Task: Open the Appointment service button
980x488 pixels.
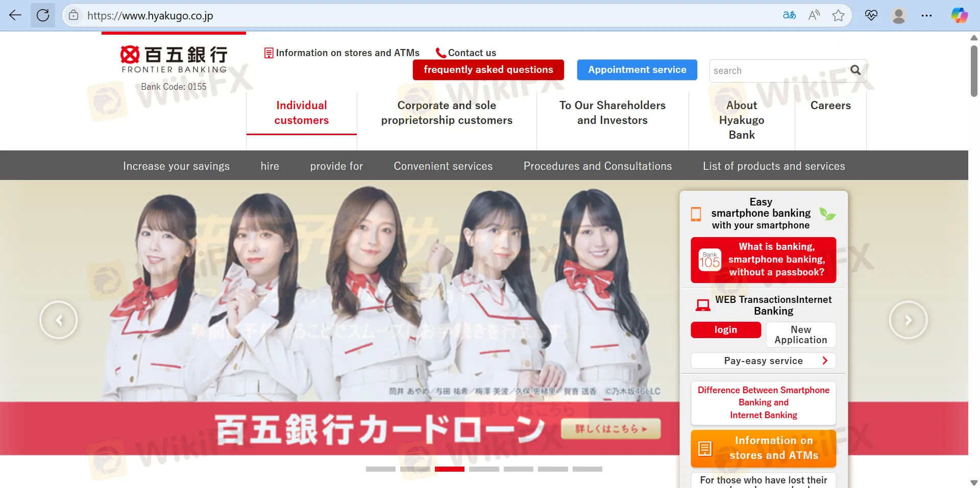Action: click(637, 70)
